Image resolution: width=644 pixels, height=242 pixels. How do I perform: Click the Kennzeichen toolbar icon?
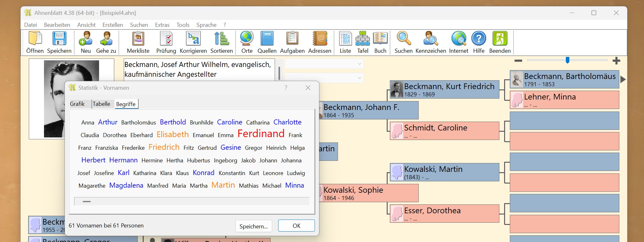point(430,39)
